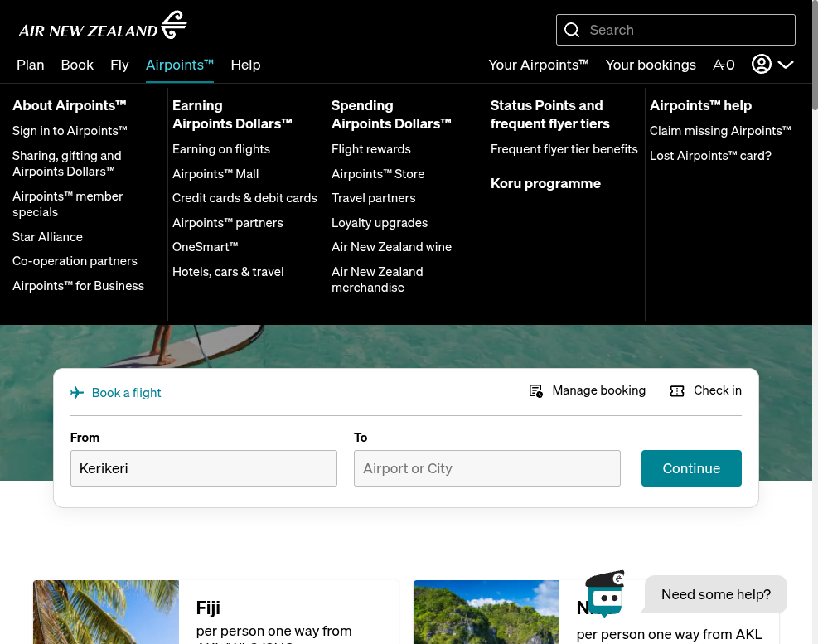Open Co-operation partners link
This screenshot has height=644, width=818.
[x=75, y=261]
